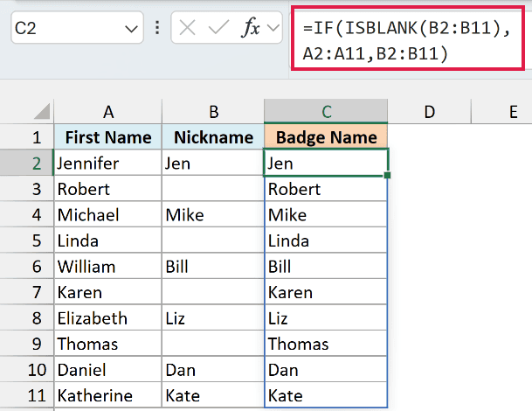Viewport: 532px width, 411px height.
Task: Select Nickname cell B4 'Mike'
Action: (213, 214)
